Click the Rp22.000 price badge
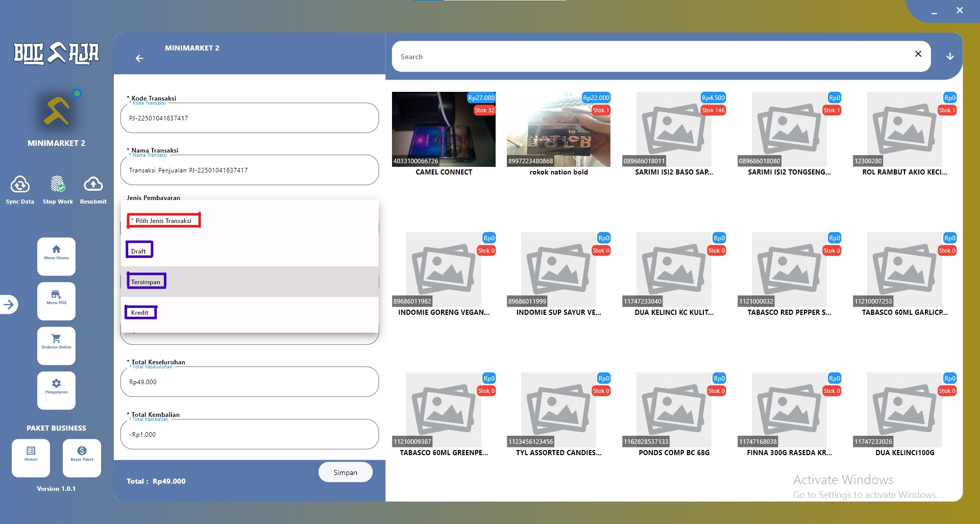This screenshot has height=524, width=980. (x=596, y=97)
